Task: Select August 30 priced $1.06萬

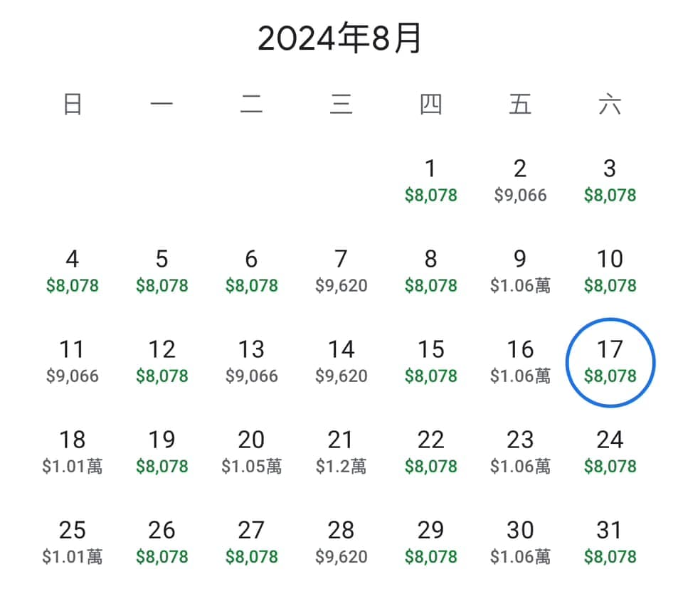Action: (520, 543)
